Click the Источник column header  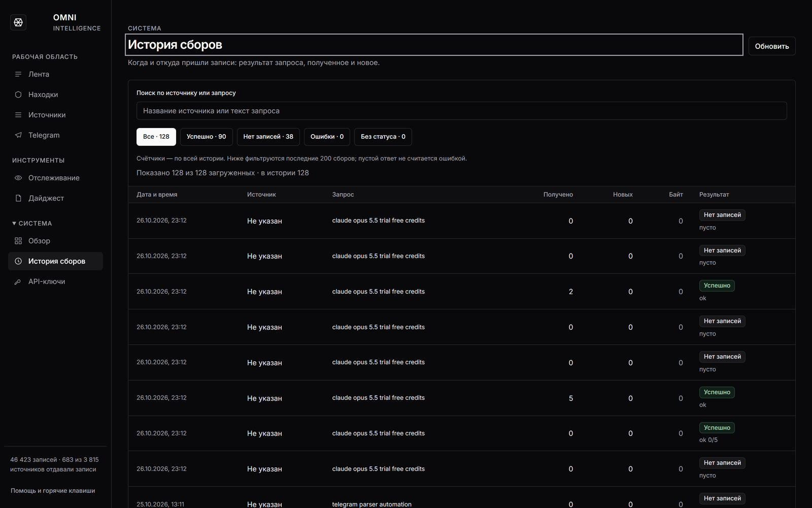[x=261, y=195]
